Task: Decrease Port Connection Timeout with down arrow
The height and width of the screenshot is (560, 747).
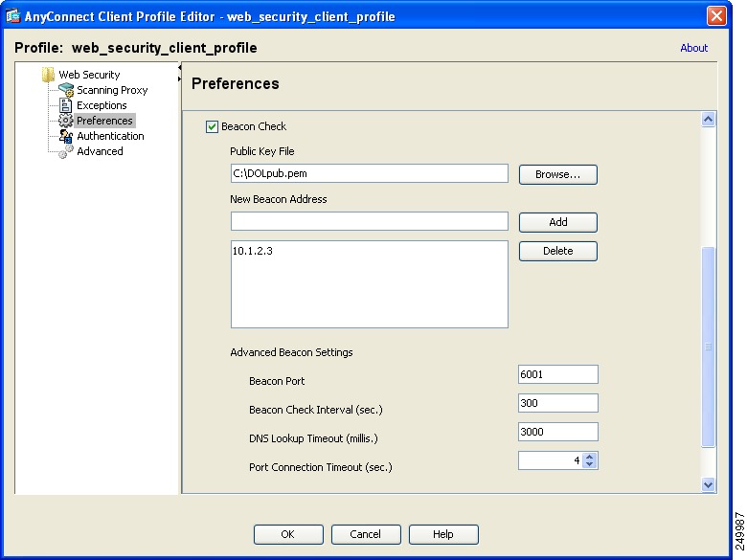Action: tap(590, 464)
